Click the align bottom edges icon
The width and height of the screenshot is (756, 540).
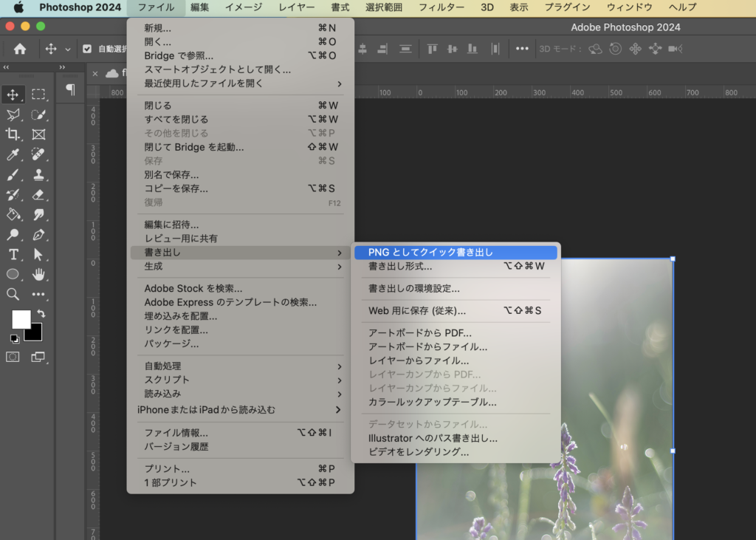click(x=472, y=49)
